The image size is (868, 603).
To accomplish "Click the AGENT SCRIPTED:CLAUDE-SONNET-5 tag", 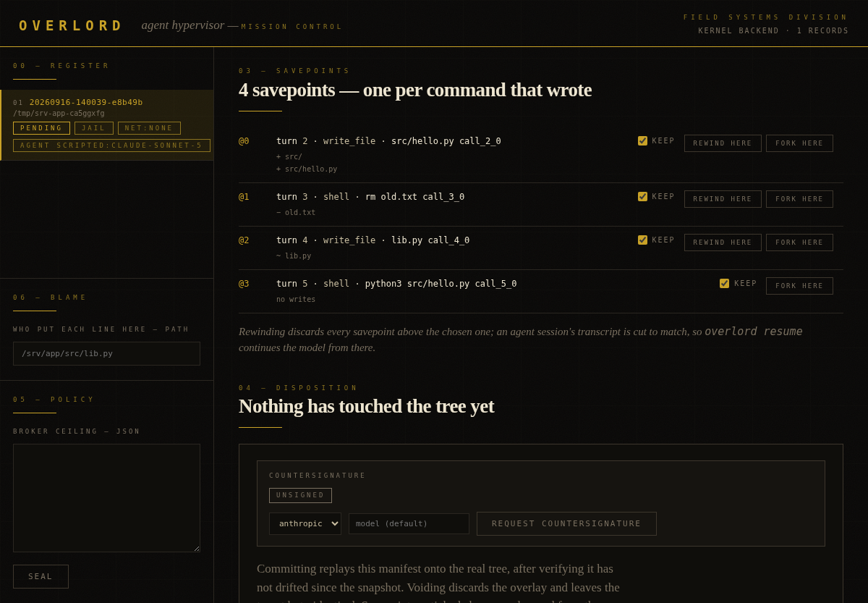I will pyautogui.click(x=111, y=146).
